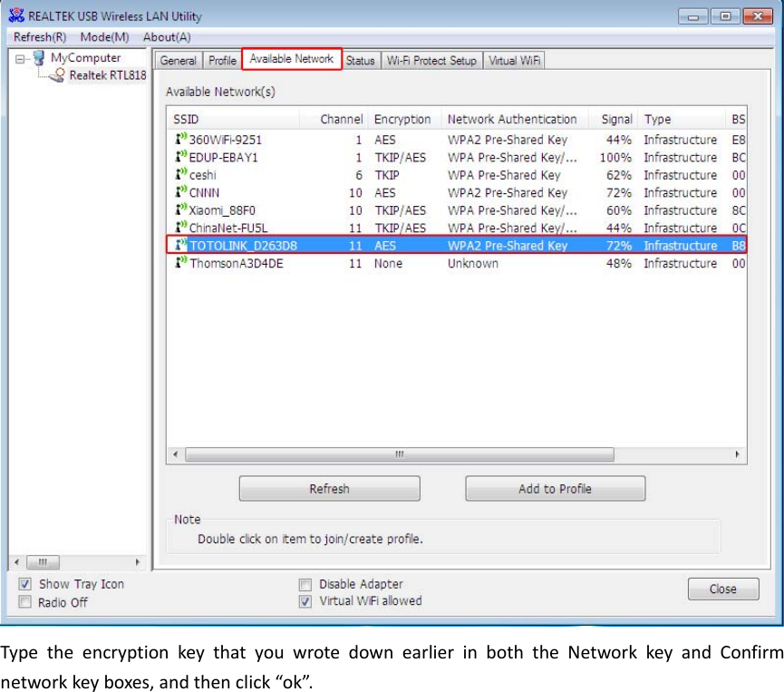Viewport: 784px width, 692px height.
Task: Switch to the Profile tab
Action: [222, 61]
